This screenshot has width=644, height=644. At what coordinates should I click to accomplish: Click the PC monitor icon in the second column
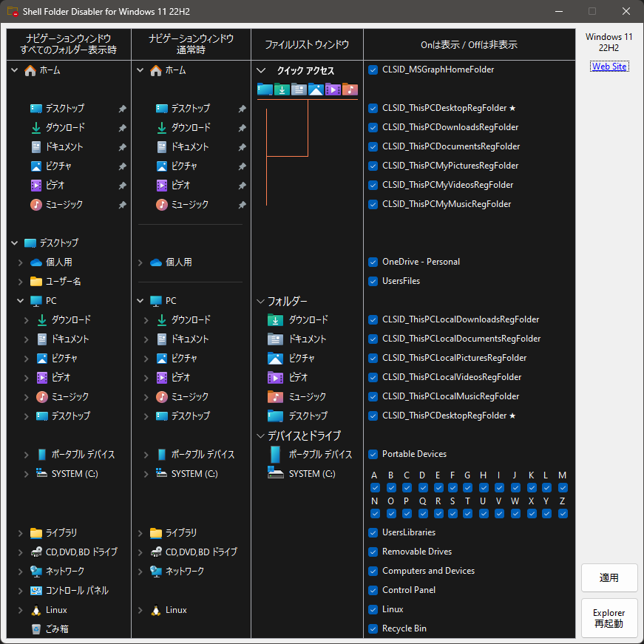pyautogui.click(x=156, y=301)
